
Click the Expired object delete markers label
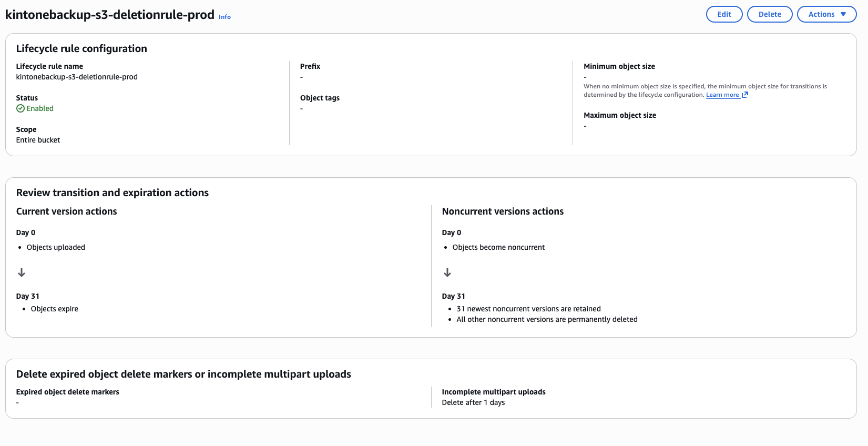(67, 392)
